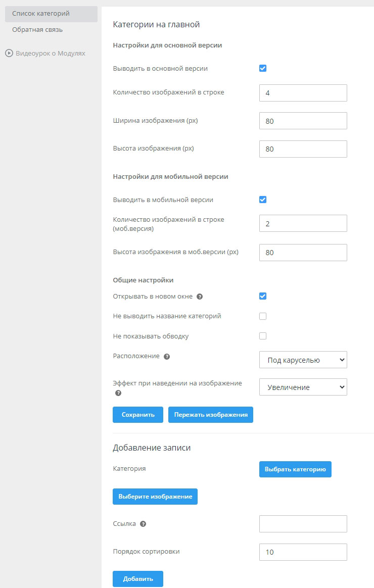This screenshot has height=588, width=374.
Task: Toggle 'Выводить в мобильной версии' checkbox
Action: pyautogui.click(x=263, y=200)
